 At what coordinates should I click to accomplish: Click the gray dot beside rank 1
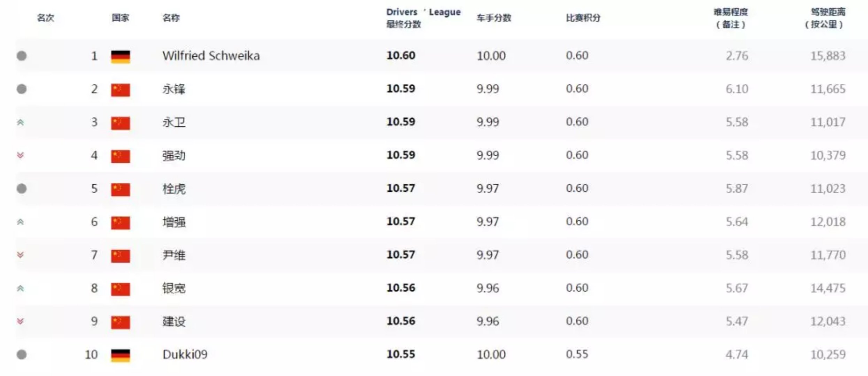(x=22, y=56)
